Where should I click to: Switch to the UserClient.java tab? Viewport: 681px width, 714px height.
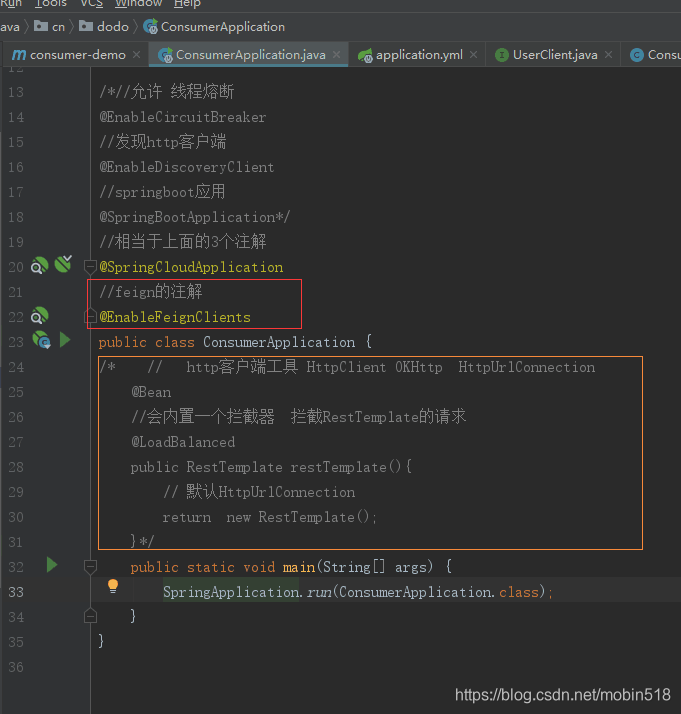555,55
